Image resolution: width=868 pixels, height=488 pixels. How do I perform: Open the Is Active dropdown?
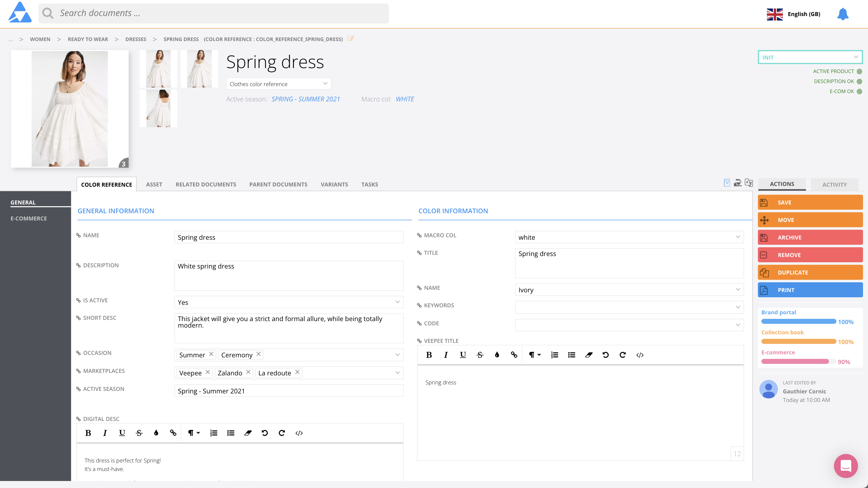(x=289, y=302)
